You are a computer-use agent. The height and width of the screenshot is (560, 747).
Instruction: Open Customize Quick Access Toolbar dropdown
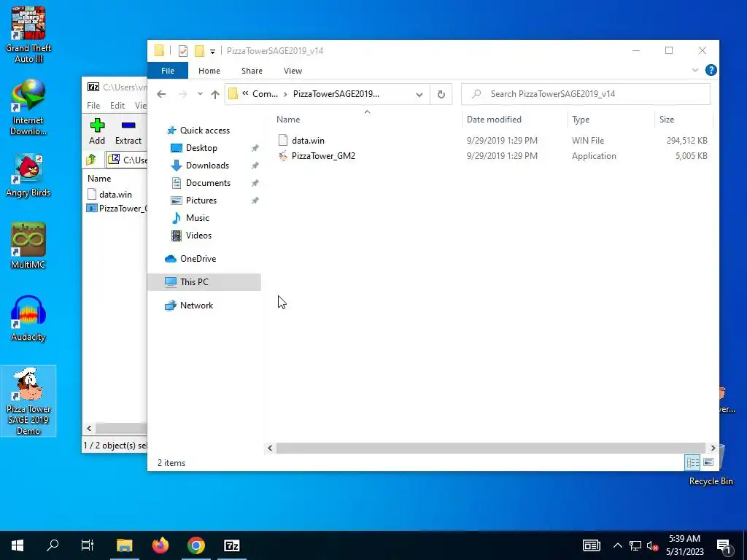tap(212, 52)
